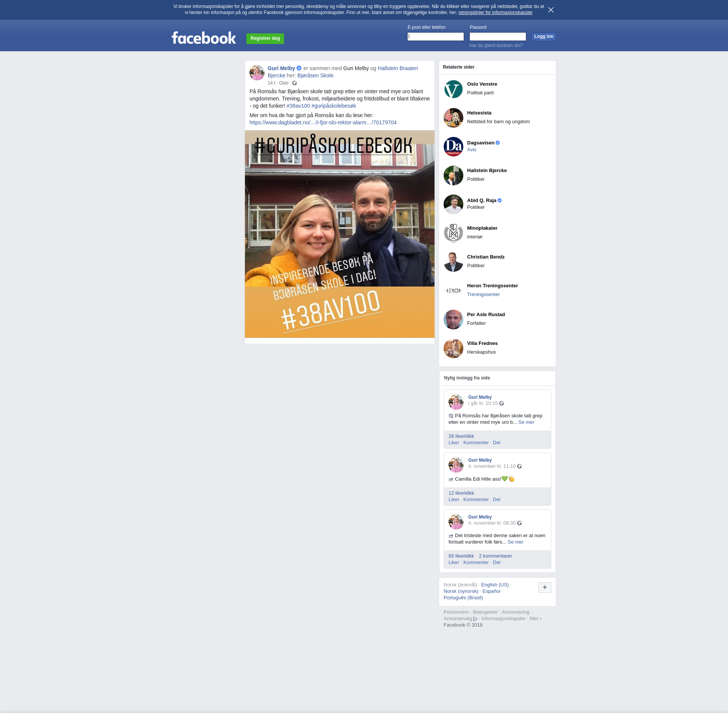Open the Annonsevalg footer link

pyautogui.click(x=460, y=619)
